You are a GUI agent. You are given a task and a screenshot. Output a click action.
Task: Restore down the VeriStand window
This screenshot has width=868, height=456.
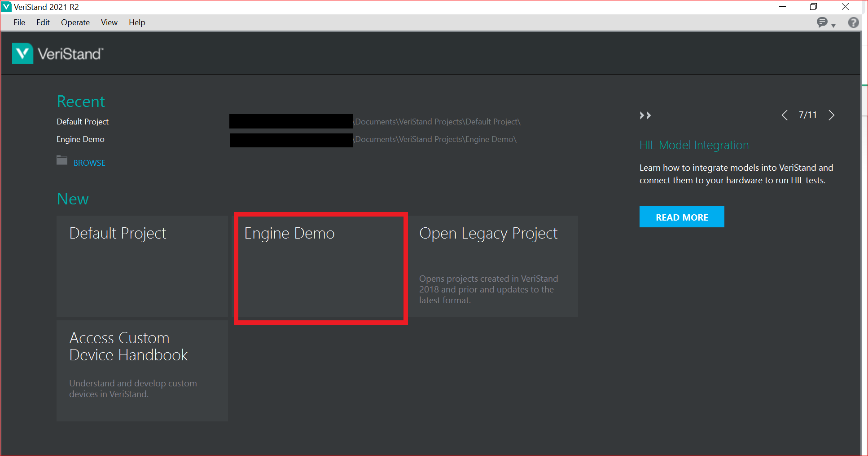814,7
